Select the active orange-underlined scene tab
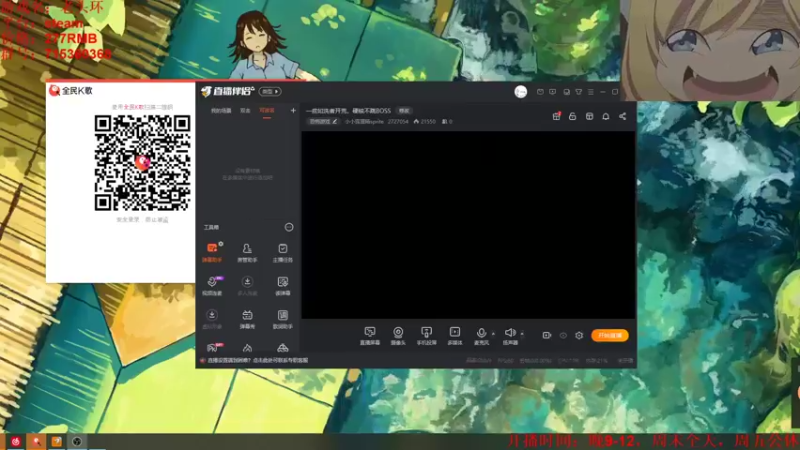This screenshot has width=800, height=450. [267, 111]
